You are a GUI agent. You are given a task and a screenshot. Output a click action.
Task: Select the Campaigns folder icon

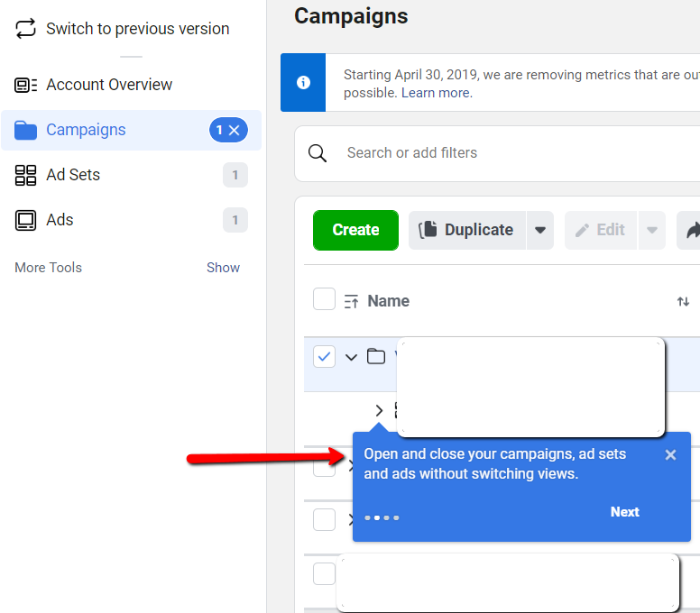coord(25,131)
